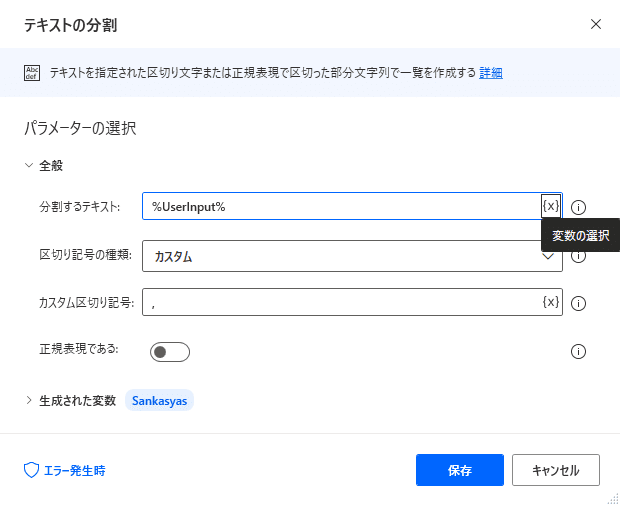Image resolution: width=620 pixels, height=506 pixels.
Task: Click the 区切り記号の種類 label
Action: pos(85,255)
